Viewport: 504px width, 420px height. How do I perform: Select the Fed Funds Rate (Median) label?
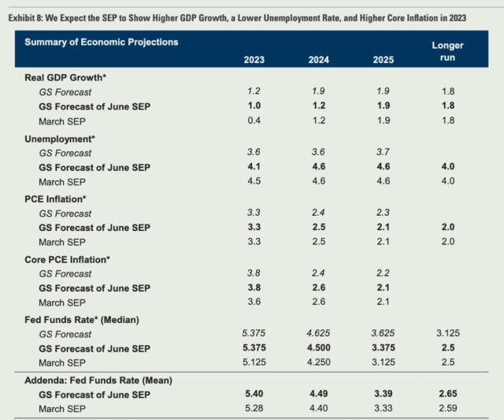[82, 320]
